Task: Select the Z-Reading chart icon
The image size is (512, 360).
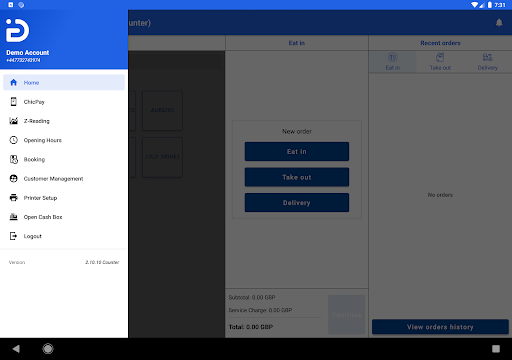Action: coord(14,121)
